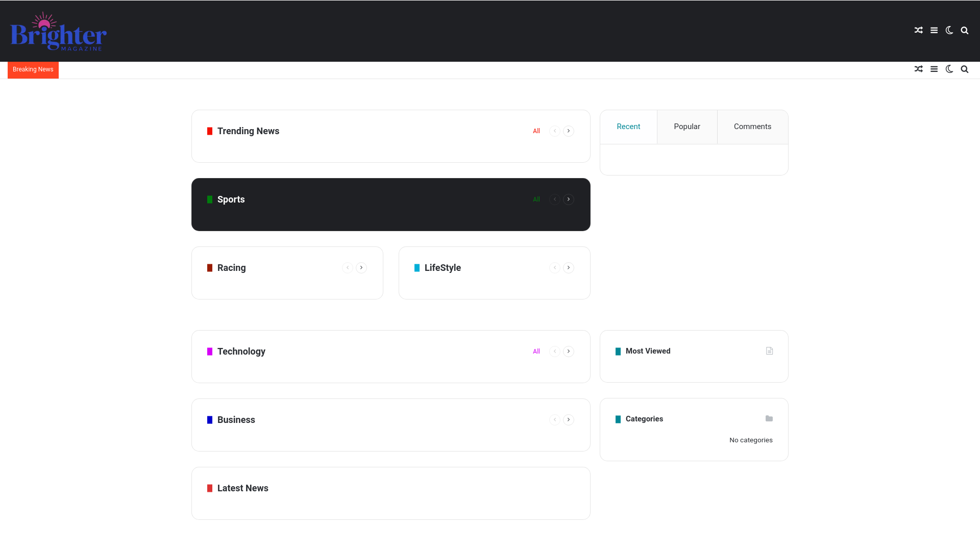Click the All link in Technology section
The image size is (980, 551).
click(536, 352)
